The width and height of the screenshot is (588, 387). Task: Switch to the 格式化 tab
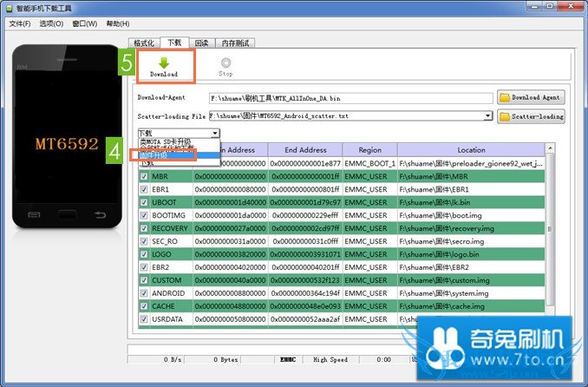tap(144, 43)
